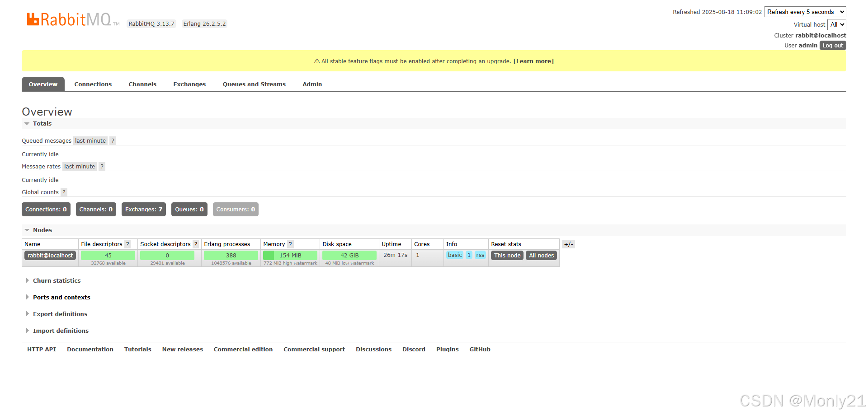Open Commercial support footer link
This screenshot has width=868, height=415.
[x=314, y=350]
